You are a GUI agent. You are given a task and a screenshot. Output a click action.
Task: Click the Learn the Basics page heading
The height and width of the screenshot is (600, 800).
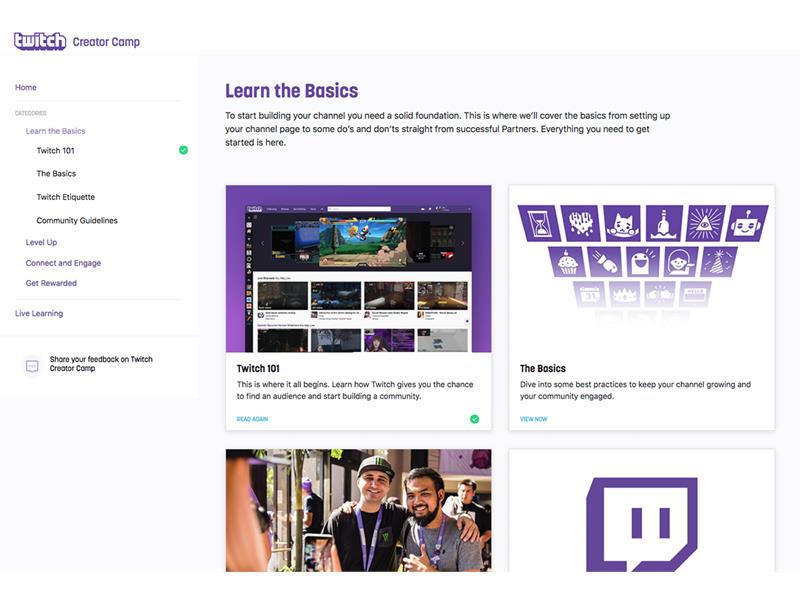(x=292, y=91)
